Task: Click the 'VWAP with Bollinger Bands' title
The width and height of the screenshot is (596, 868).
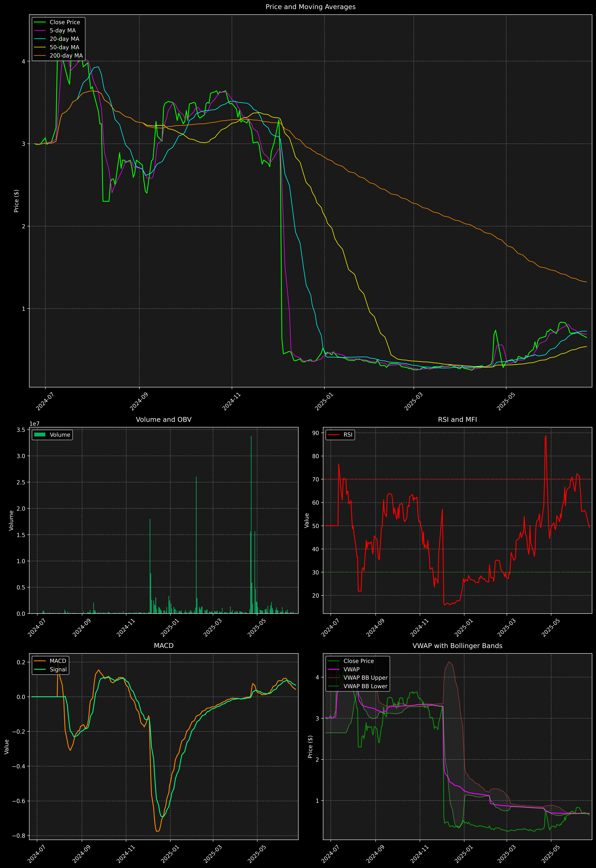Action: coord(457,646)
